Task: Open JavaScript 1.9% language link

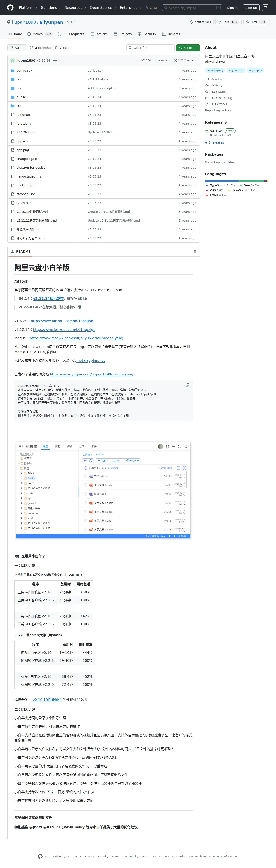Action: coord(241,190)
